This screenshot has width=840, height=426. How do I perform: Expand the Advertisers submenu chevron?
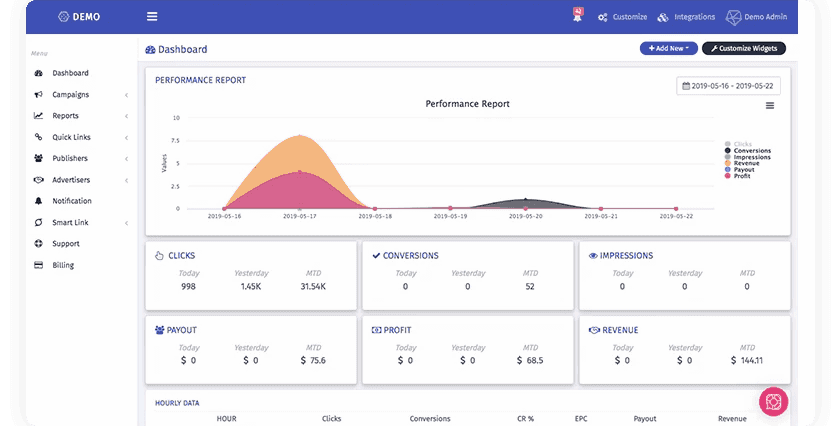coord(126,180)
